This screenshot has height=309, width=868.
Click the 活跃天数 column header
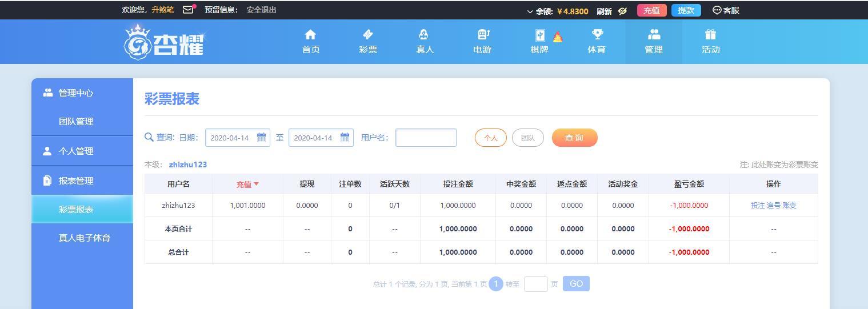[x=395, y=184]
